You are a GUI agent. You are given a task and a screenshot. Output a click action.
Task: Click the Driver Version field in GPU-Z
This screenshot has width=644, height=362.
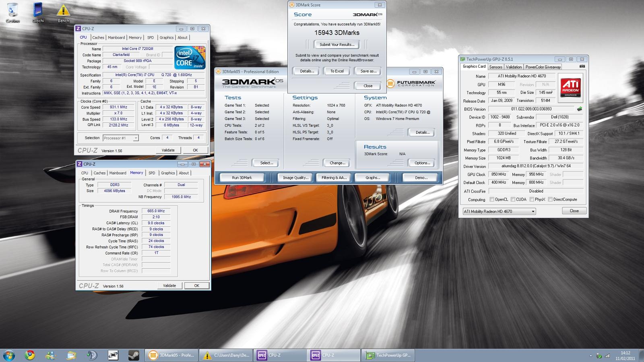(x=536, y=166)
